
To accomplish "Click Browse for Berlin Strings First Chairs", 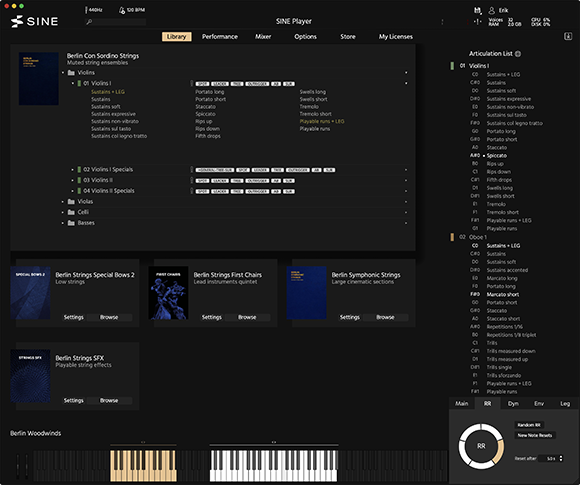I will click(247, 317).
